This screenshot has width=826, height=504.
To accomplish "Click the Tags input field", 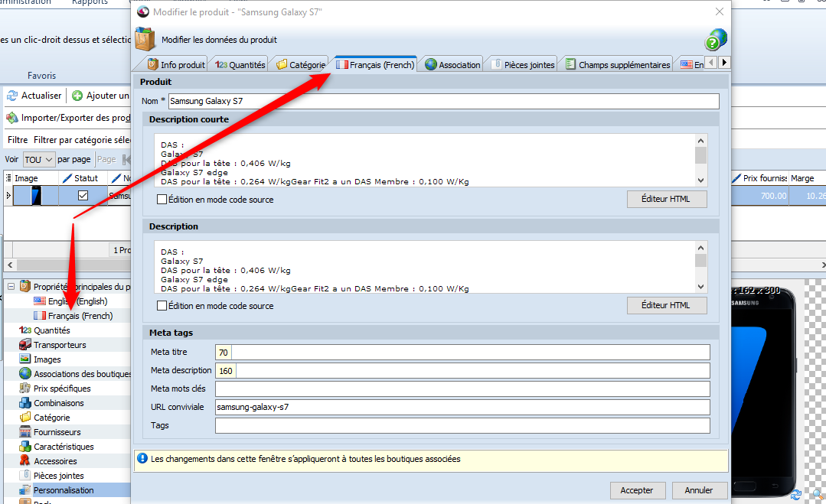I will click(x=462, y=426).
